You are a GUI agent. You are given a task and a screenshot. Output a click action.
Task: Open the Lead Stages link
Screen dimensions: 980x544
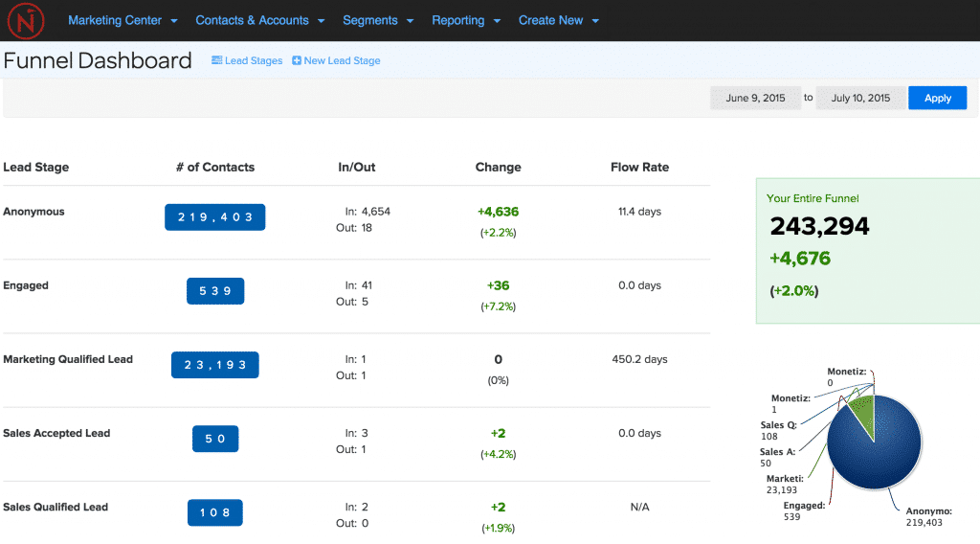point(254,60)
